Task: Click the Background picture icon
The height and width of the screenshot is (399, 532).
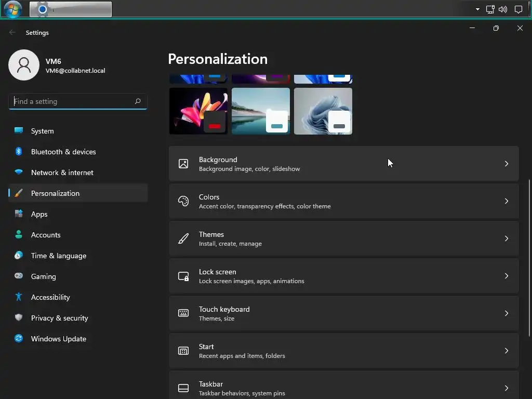Action: pos(183,164)
